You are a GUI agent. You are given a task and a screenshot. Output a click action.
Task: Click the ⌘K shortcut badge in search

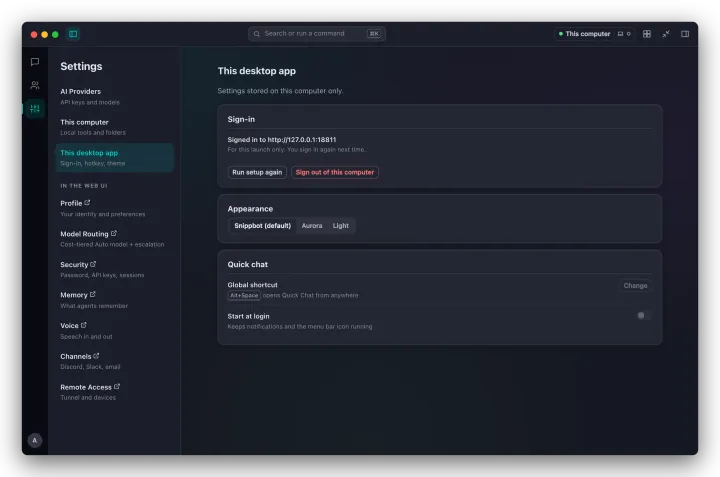374,34
